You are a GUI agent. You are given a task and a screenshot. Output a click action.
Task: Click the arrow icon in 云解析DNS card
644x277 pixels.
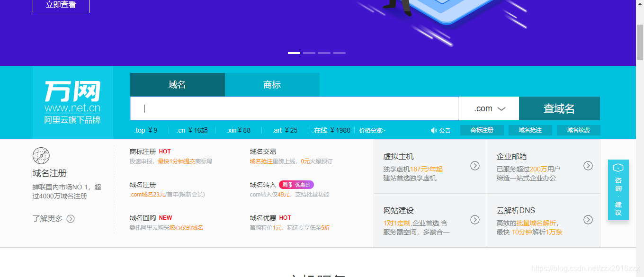pyautogui.click(x=588, y=220)
